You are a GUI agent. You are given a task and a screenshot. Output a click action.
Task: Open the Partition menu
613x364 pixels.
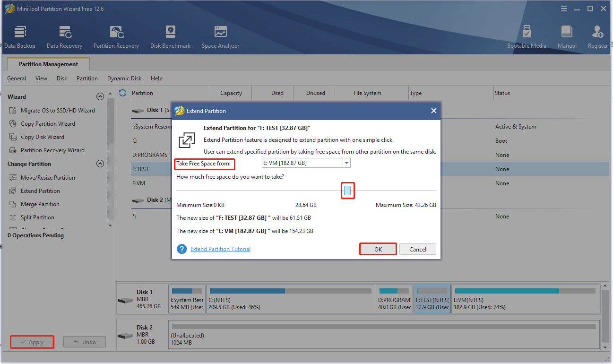[87, 78]
